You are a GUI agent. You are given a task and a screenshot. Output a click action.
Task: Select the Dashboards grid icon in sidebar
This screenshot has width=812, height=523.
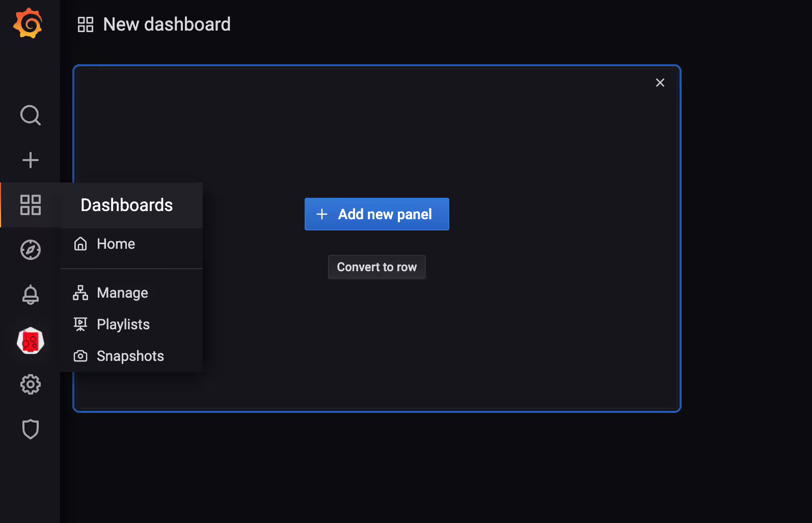pyautogui.click(x=31, y=205)
